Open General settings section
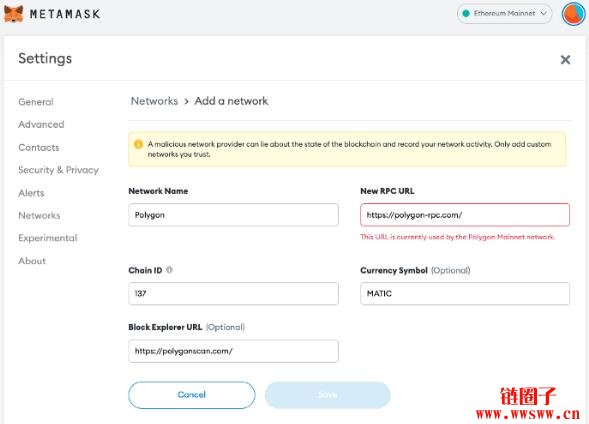589x424 pixels. pos(36,102)
